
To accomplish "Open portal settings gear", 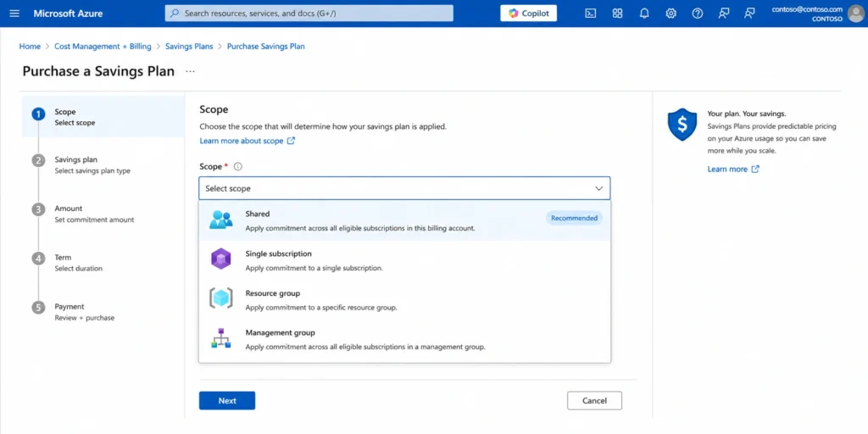I will [671, 14].
